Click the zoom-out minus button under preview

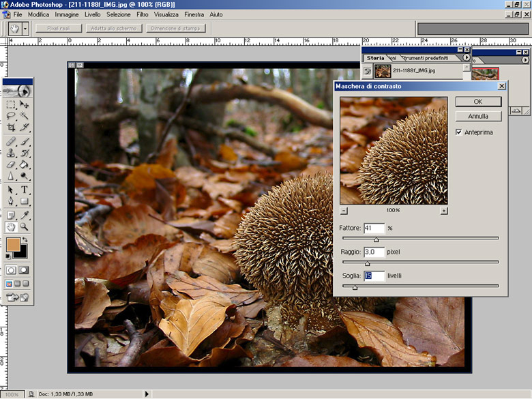coord(344,211)
